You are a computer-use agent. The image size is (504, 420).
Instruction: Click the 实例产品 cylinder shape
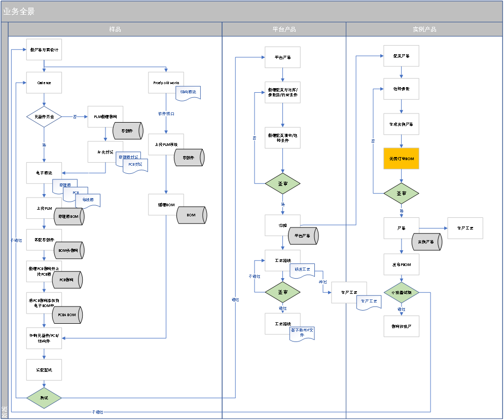click(427, 242)
